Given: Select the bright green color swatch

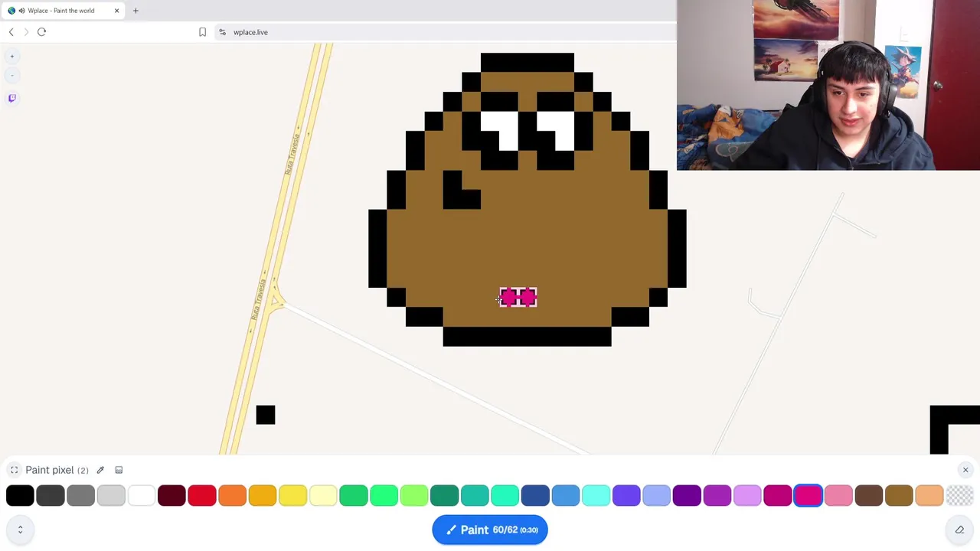Looking at the screenshot, I should [384, 496].
